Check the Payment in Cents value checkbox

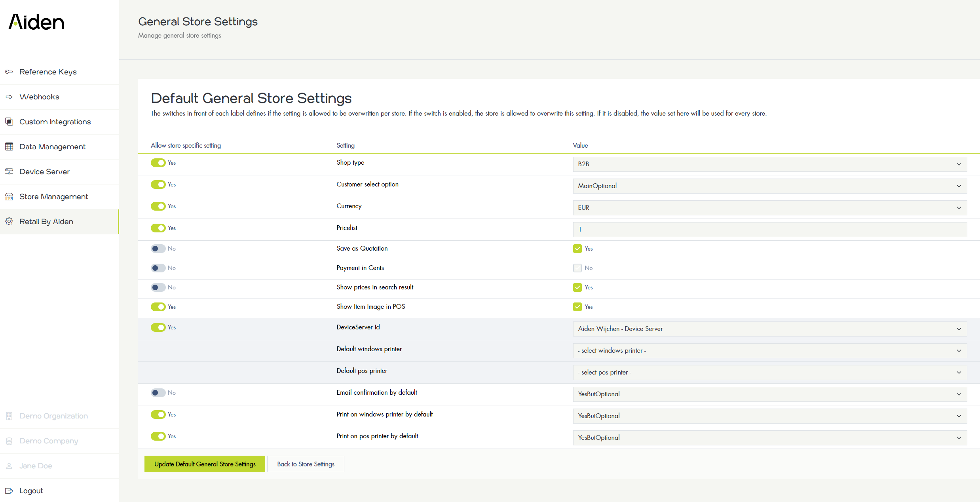pos(577,268)
